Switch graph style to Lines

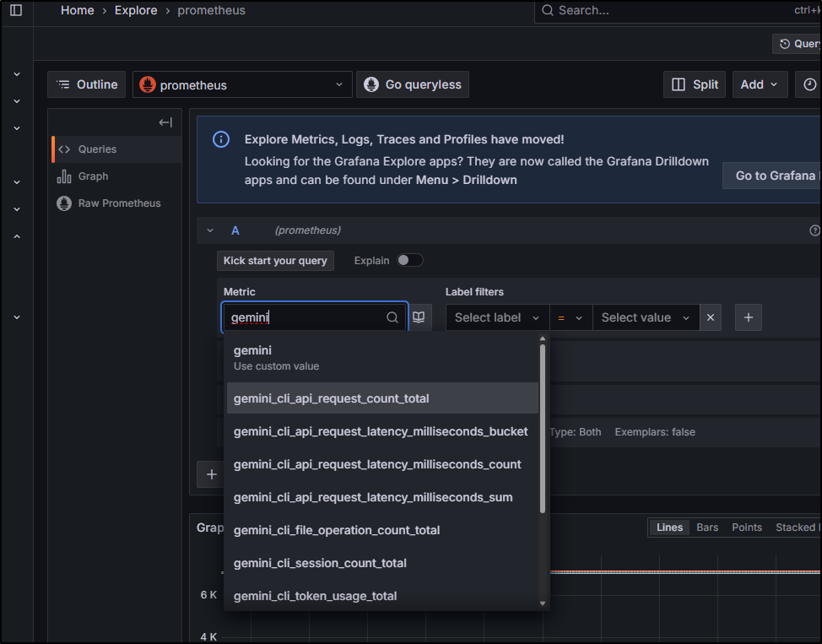[x=669, y=528]
